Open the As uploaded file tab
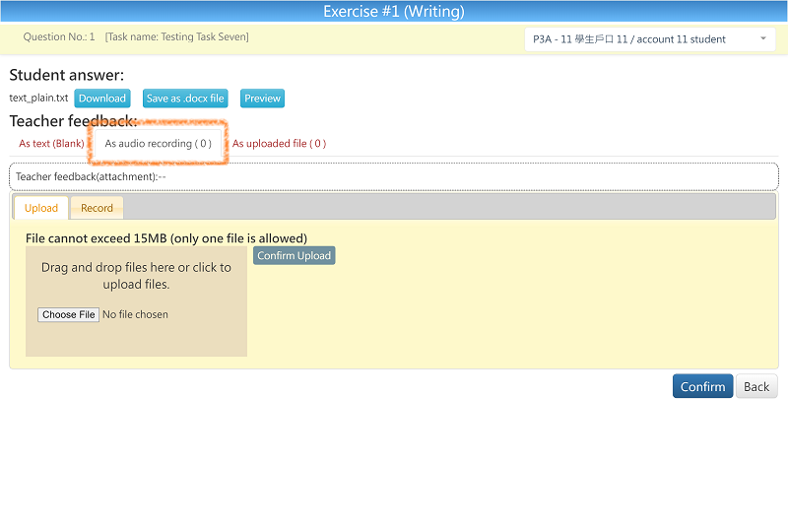 point(279,144)
